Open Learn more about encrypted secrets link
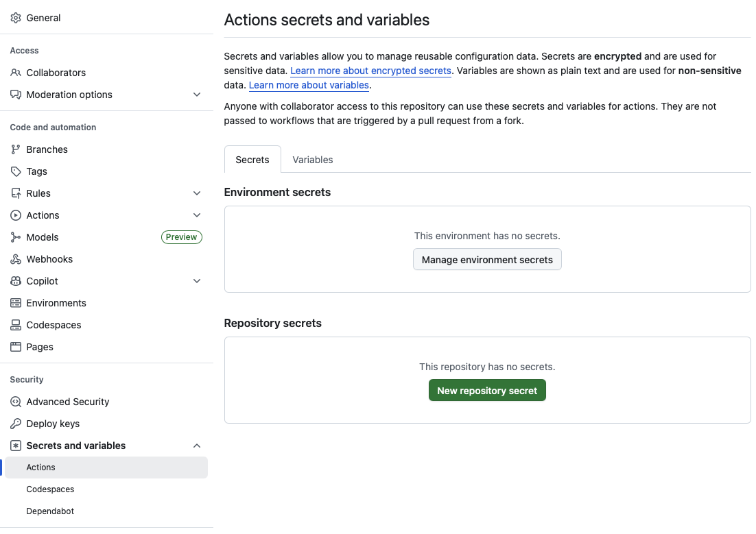This screenshot has height=534, width=756. (370, 71)
